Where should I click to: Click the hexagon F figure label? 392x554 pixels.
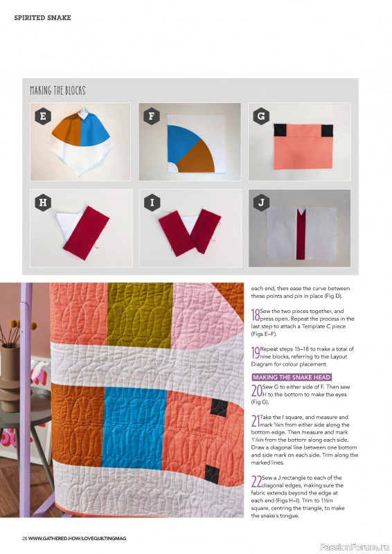tap(152, 116)
